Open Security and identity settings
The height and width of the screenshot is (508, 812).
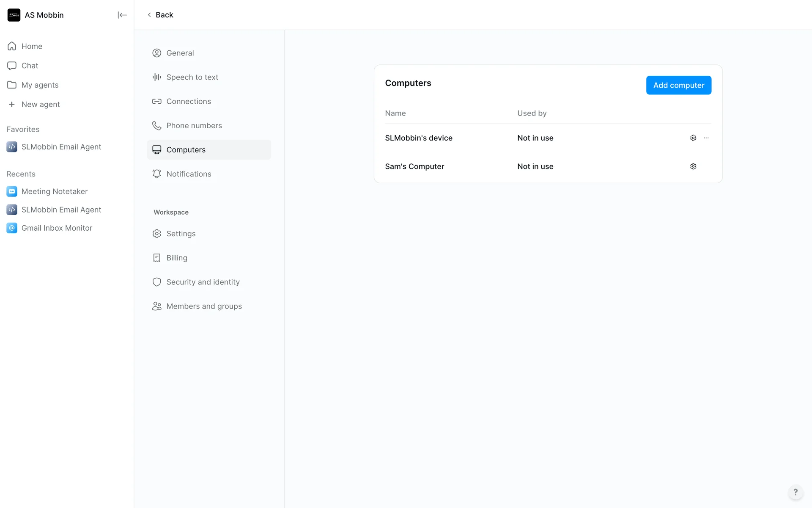[203, 282]
